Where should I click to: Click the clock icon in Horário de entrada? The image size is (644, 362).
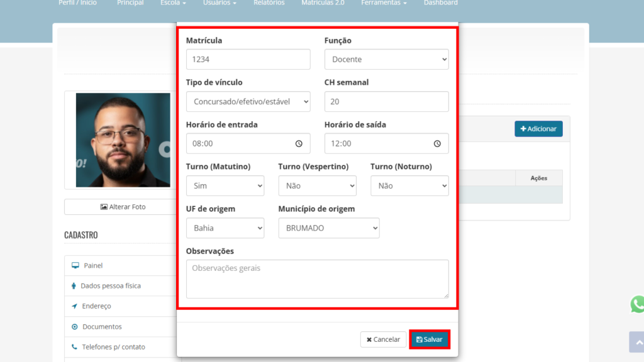(299, 143)
